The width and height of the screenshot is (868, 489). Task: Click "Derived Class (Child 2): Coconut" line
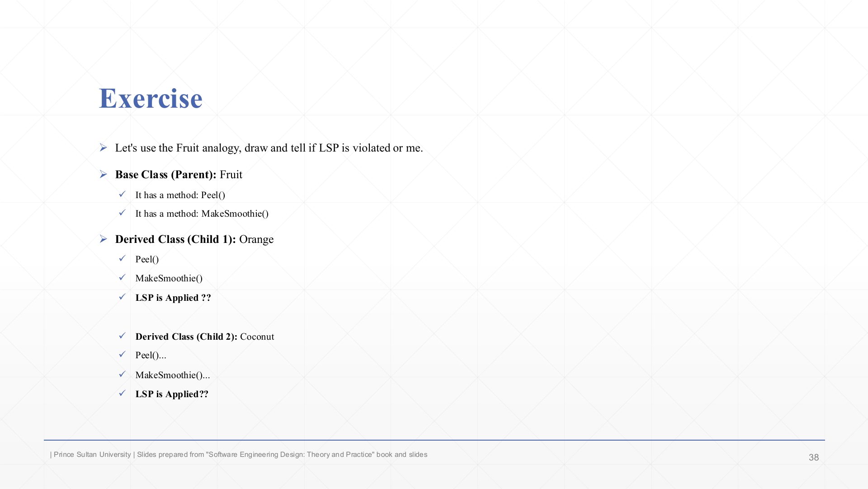(204, 337)
